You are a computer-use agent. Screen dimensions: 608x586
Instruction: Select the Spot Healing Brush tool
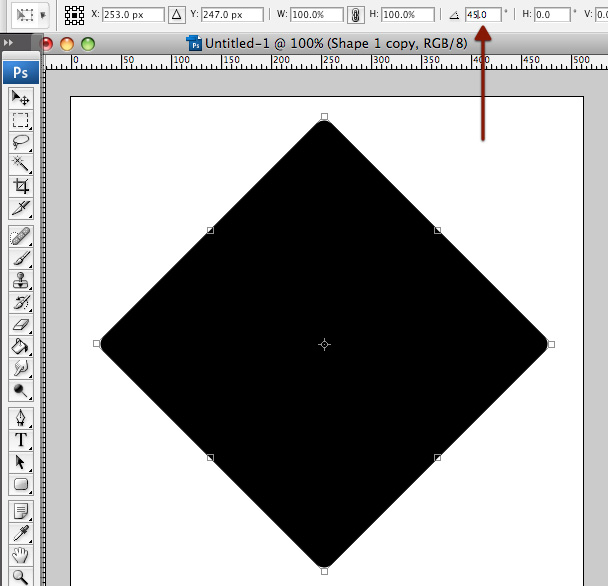(21, 236)
